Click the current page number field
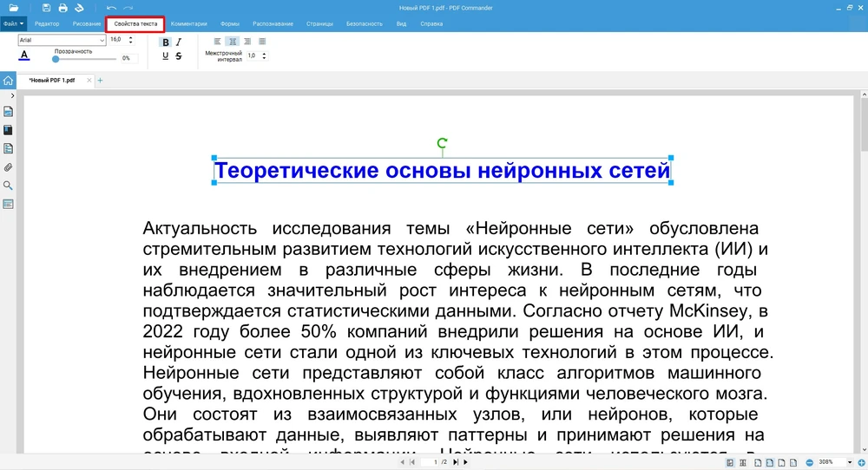The height and width of the screenshot is (470, 868). tap(435, 462)
